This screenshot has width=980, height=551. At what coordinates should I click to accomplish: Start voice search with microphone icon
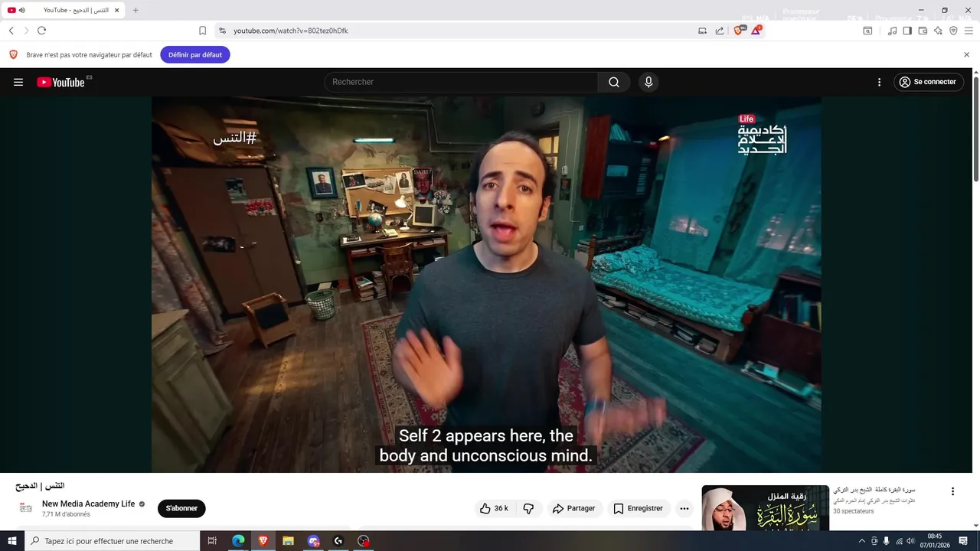coord(648,82)
